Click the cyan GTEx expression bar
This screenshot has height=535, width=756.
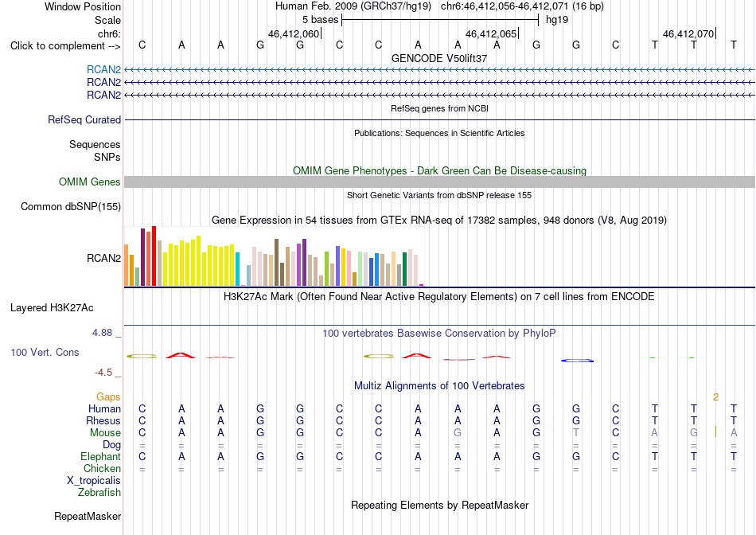pyautogui.click(x=237, y=269)
